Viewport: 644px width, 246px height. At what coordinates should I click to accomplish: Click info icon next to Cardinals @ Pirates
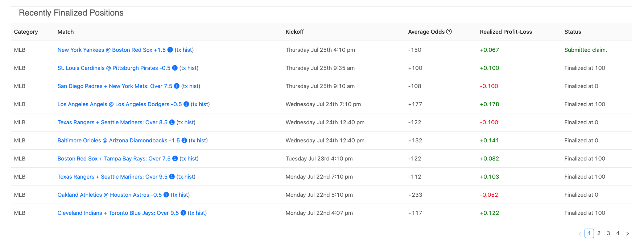coord(175,68)
